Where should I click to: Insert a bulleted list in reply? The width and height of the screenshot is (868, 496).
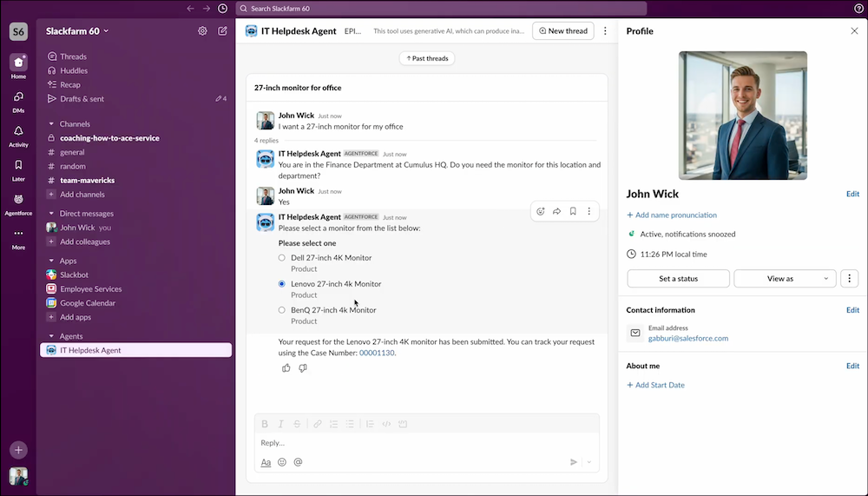(x=350, y=424)
